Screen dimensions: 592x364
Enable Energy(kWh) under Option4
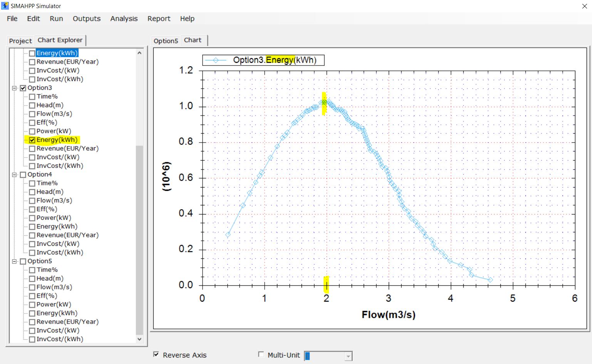32,227
